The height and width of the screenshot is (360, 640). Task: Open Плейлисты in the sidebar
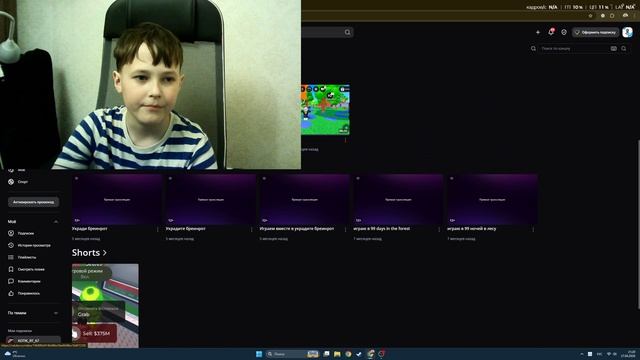click(x=22, y=258)
